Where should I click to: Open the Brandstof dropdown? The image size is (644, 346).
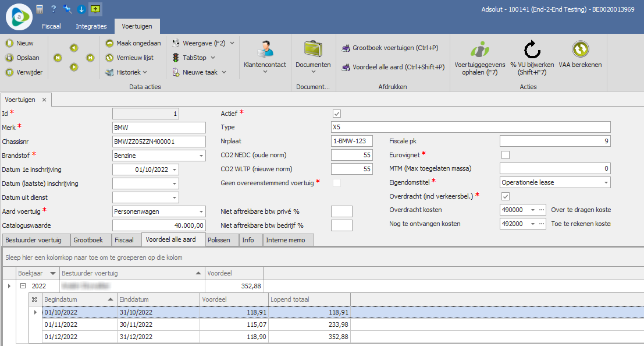pos(201,156)
